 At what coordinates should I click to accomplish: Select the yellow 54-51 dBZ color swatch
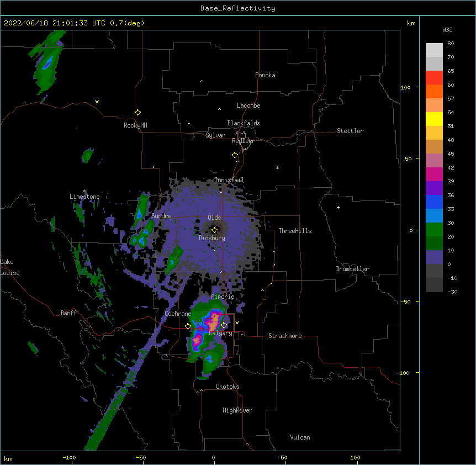434,119
